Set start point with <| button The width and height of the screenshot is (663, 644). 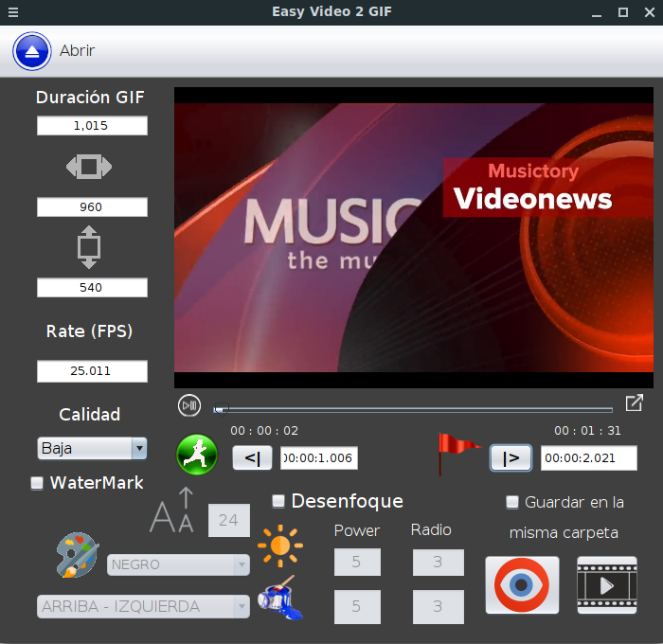click(x=253, y=458)
